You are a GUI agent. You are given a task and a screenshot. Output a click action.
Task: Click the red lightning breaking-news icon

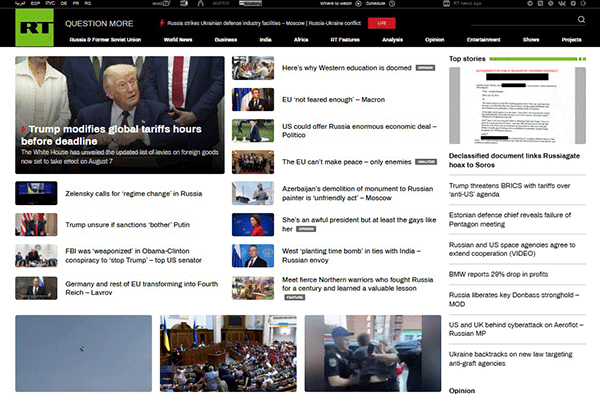pyautogui.click(x=162, y=23)
